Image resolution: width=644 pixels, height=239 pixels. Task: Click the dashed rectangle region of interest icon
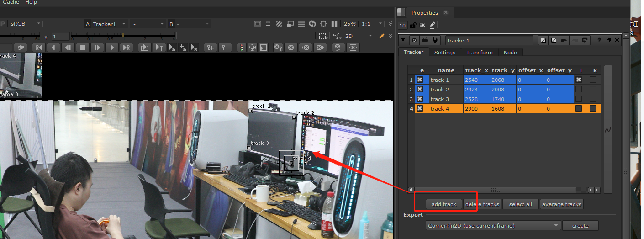[x=322, y=36]
